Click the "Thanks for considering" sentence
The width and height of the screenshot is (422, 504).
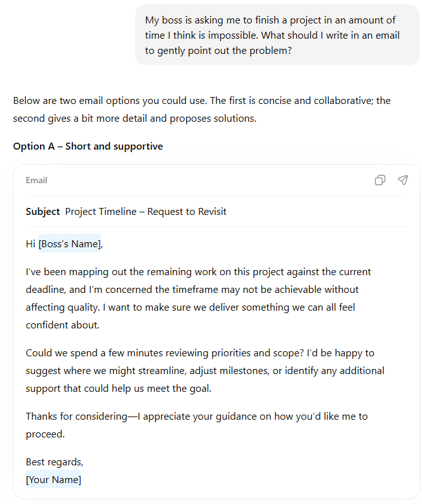pos(196,417)
